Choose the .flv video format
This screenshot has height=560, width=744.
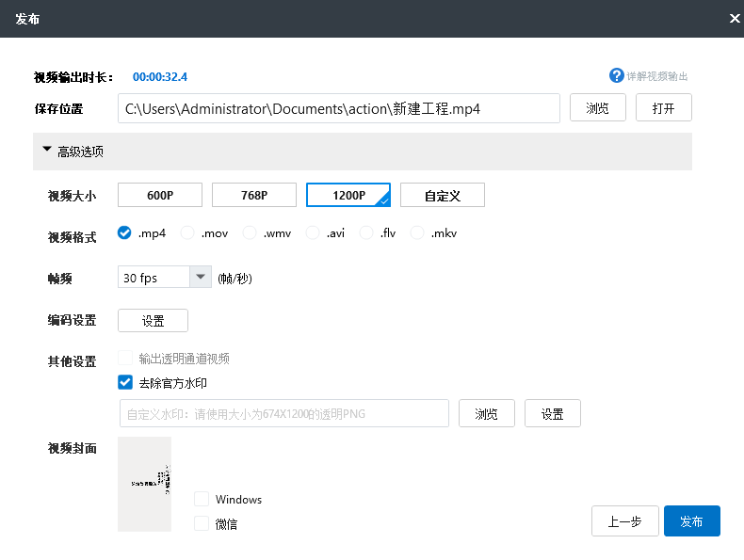click(x=366, y=232)
